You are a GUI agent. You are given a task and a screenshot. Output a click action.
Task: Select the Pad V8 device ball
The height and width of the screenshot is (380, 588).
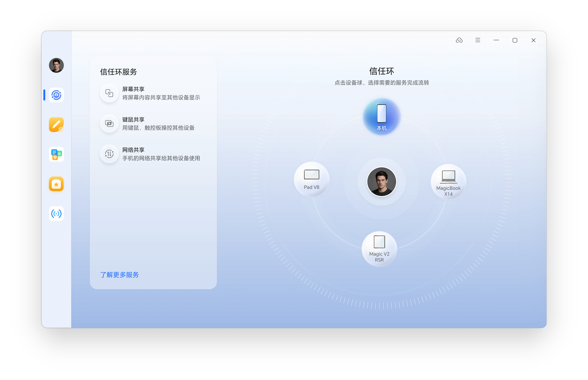311,180
